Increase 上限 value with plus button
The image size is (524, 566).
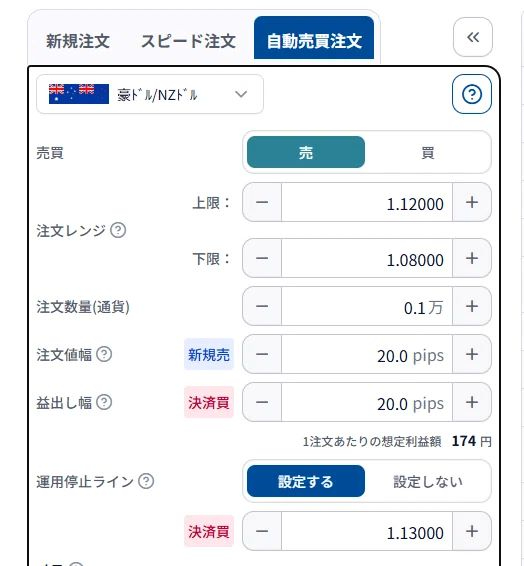tap(472, 202)
